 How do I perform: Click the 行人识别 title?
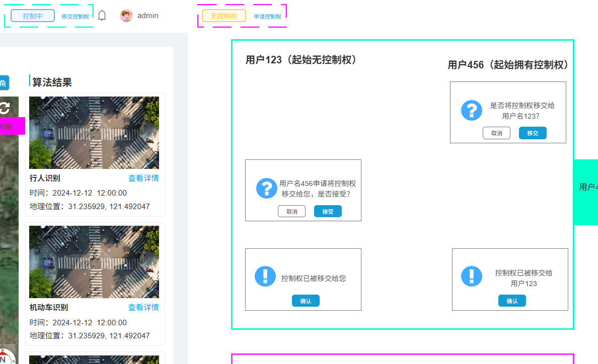pos(45,178)
